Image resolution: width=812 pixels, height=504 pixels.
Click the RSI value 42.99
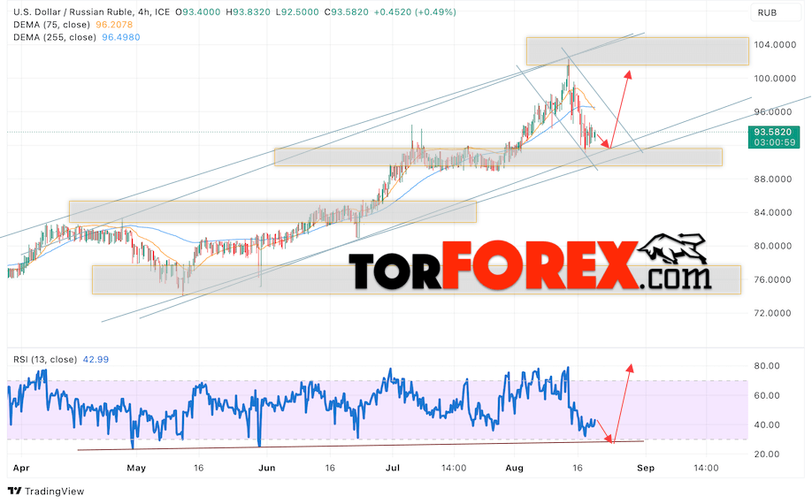pos(96,359)
